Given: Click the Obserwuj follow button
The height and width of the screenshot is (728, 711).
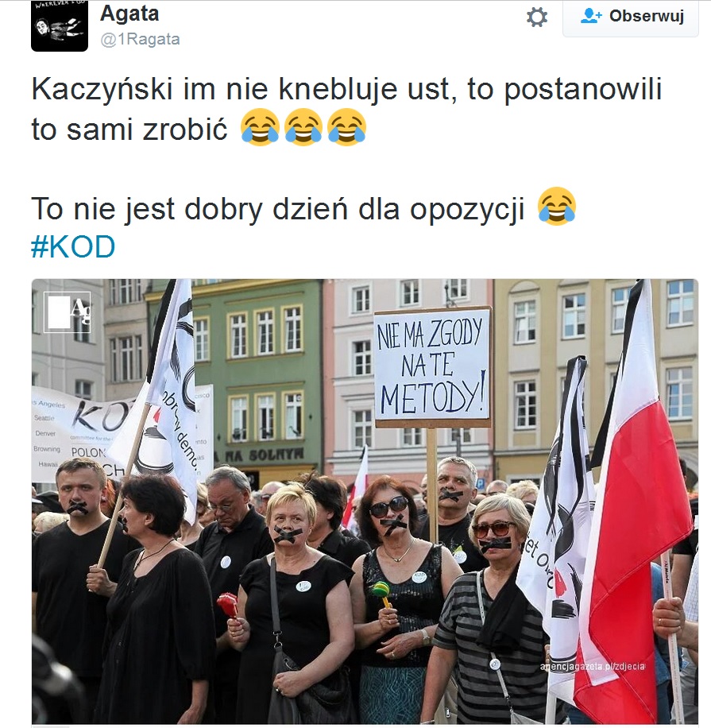Looking at the screenshot, I should (630, 17).
